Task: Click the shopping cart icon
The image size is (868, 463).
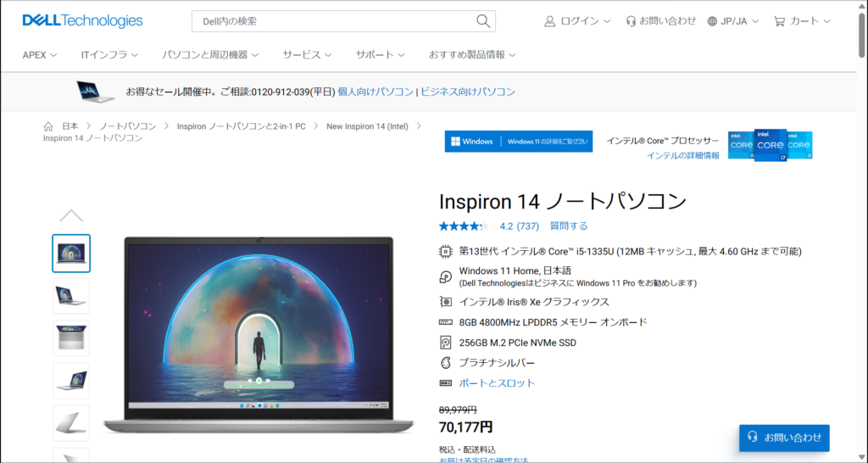Action: coord(780,21)
